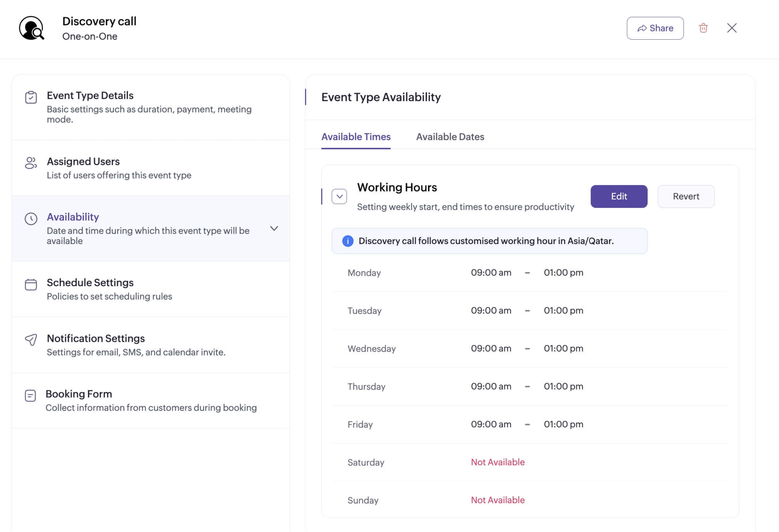
Task: Click the Schedule Settings calendar icon
Action: point(30,284)
